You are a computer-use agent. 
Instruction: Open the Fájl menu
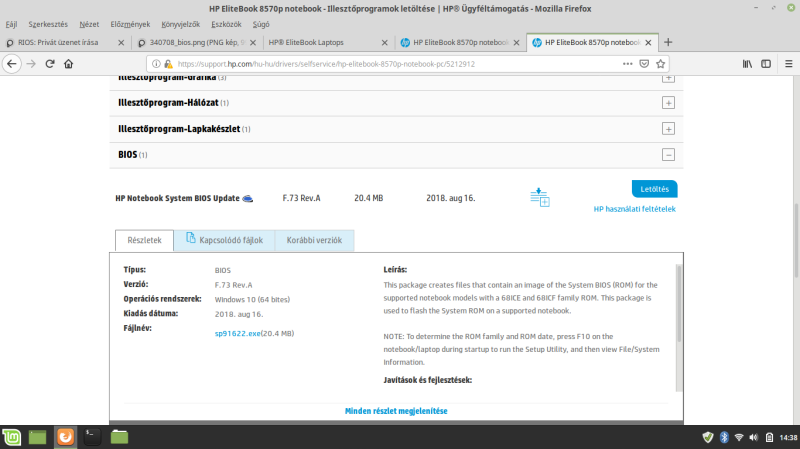[x=11, y=24]
